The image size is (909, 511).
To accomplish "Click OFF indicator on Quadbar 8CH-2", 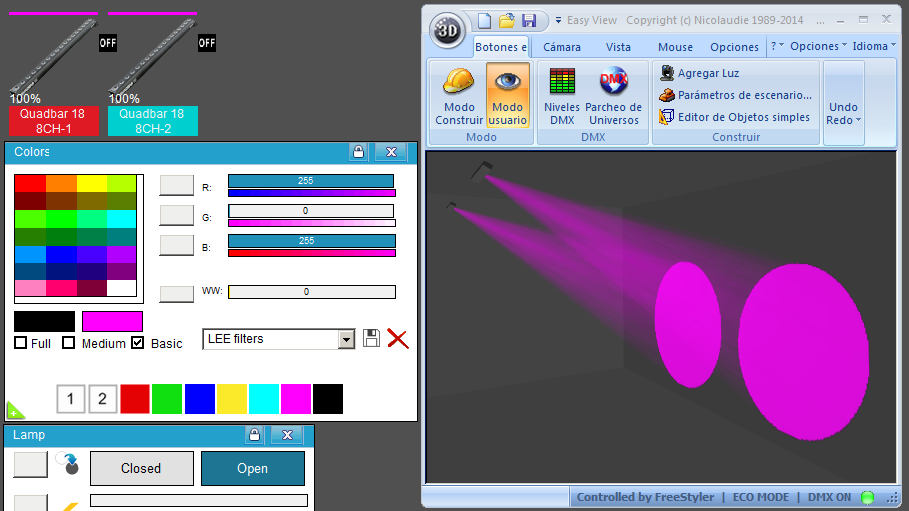I will coord(207,43).
